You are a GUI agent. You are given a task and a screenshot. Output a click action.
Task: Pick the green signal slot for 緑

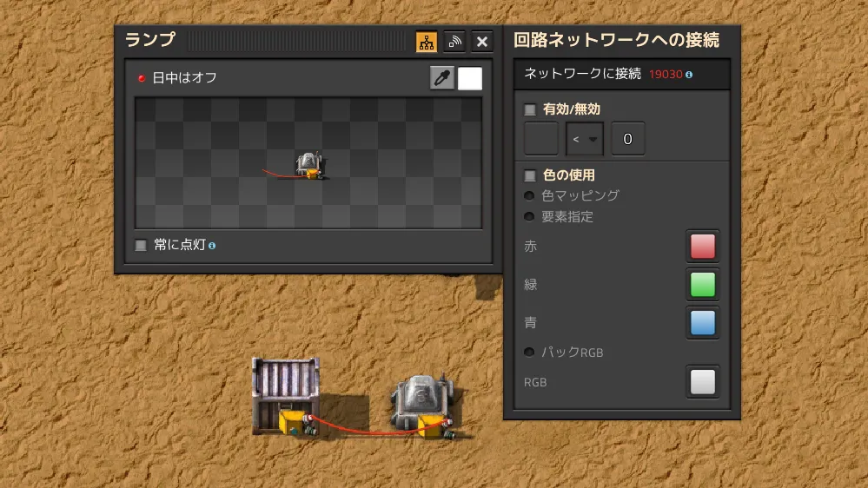[x=703, y=285]
